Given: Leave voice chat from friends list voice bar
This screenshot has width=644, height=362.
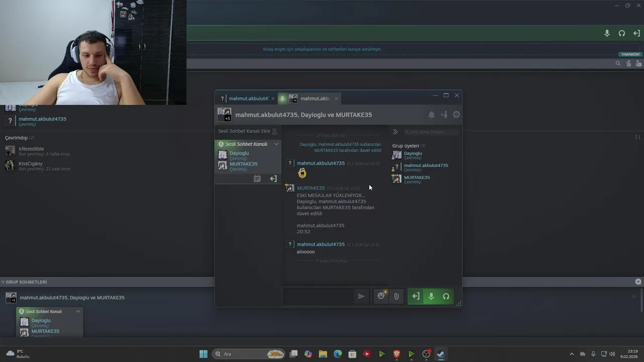Looking at the screenshot, I should point(636,33).
